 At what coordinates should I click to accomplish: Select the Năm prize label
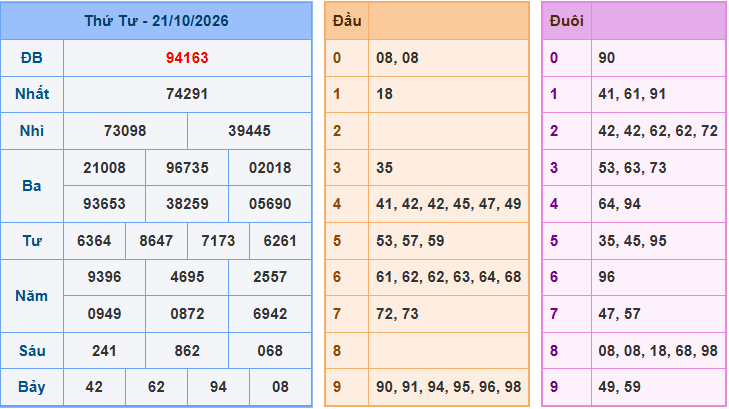click(x=32, y=296)
